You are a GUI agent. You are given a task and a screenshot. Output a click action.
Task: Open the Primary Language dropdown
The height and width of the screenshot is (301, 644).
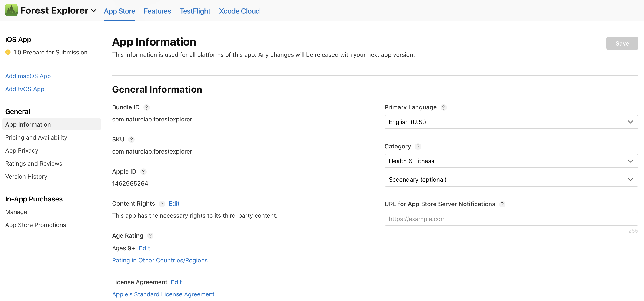pos(511,122)
